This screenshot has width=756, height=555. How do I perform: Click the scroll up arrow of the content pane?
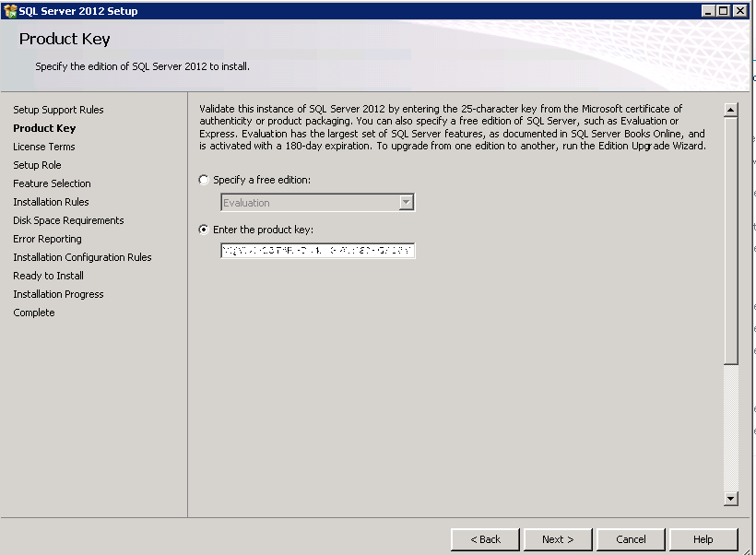point(731,110)
